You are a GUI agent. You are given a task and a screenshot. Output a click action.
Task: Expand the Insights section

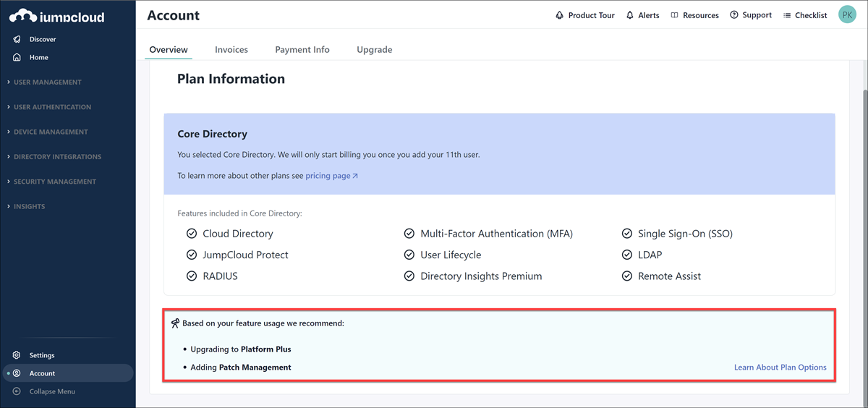(x=29, y=206)
